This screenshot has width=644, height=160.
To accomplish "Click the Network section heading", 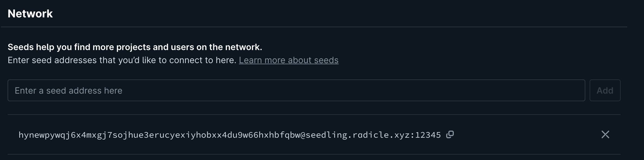I will (30, 14).
